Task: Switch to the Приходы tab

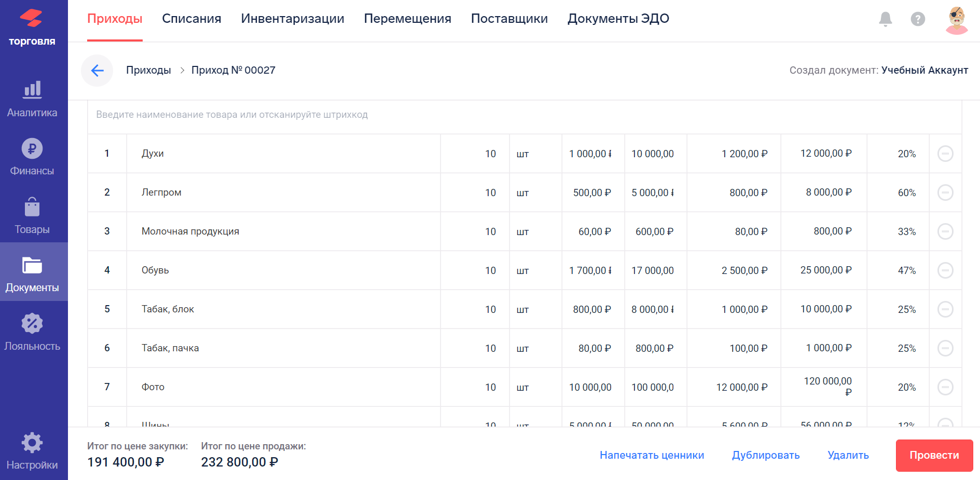Action: 115,19
